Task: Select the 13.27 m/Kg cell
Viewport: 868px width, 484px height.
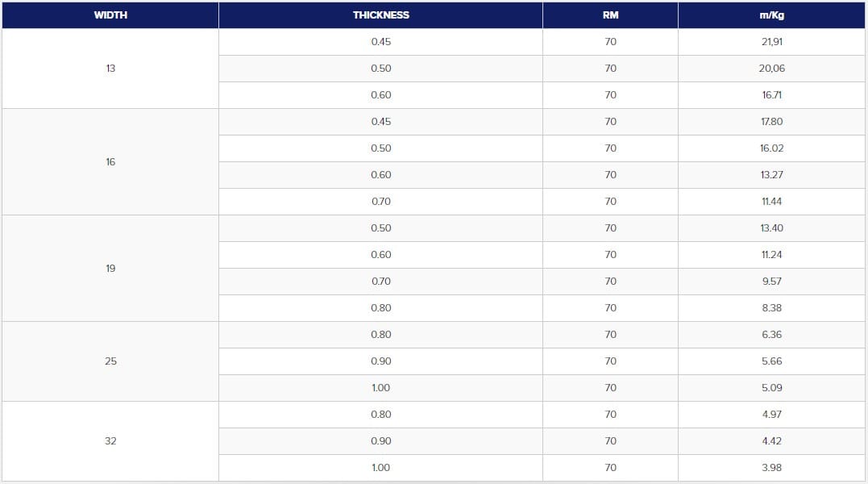Action: pyautogui.click(x=771, y=175)
